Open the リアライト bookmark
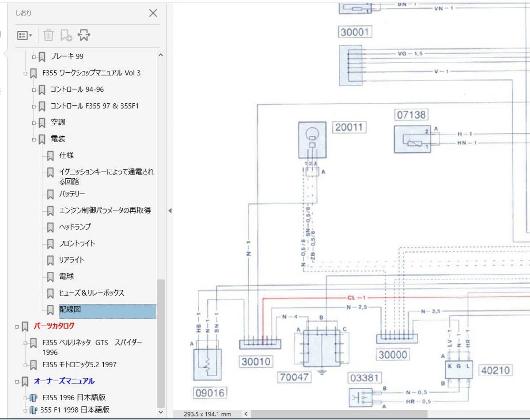 [x=72, y=260]
